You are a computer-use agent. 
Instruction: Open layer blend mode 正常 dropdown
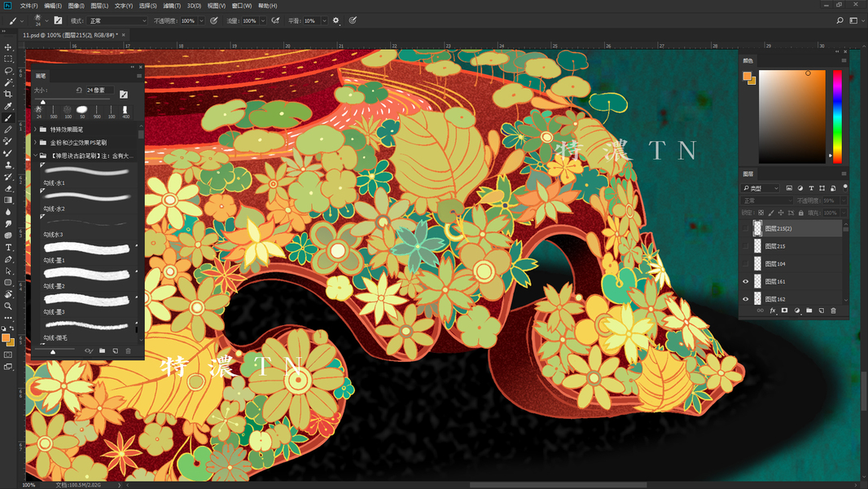tap(768, 200)
